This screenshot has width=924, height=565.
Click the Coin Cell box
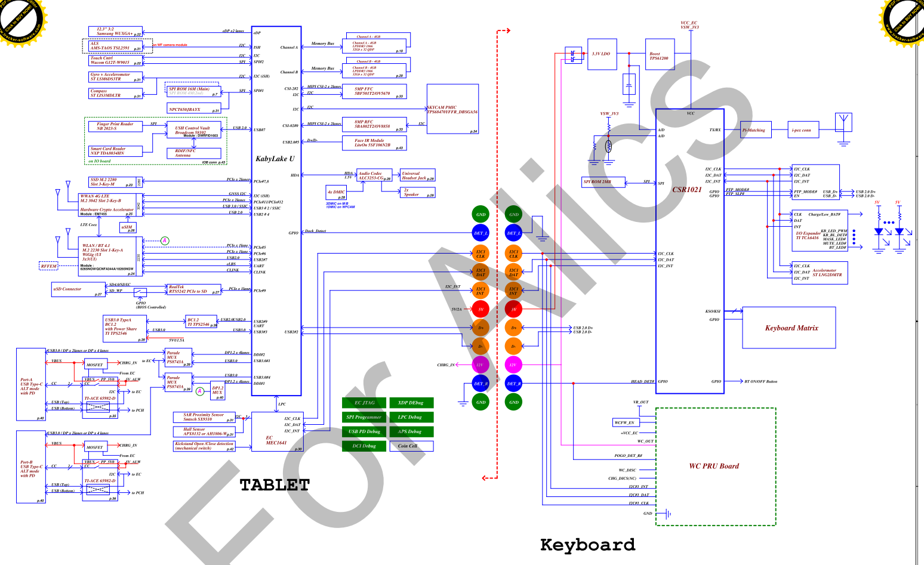(x=412, y=446)
